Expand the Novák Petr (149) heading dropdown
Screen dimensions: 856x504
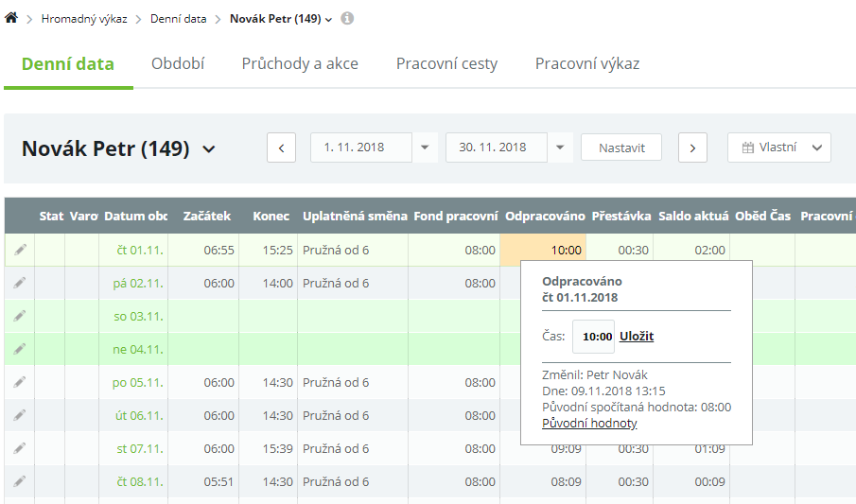pyautogui.click(x=209, y=148)
